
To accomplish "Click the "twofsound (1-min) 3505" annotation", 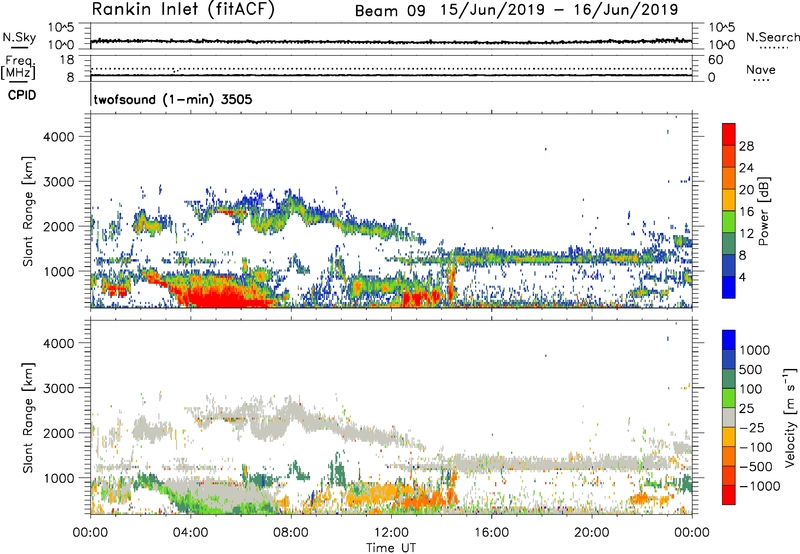I will pyautogui.click(x=173, y=99).
